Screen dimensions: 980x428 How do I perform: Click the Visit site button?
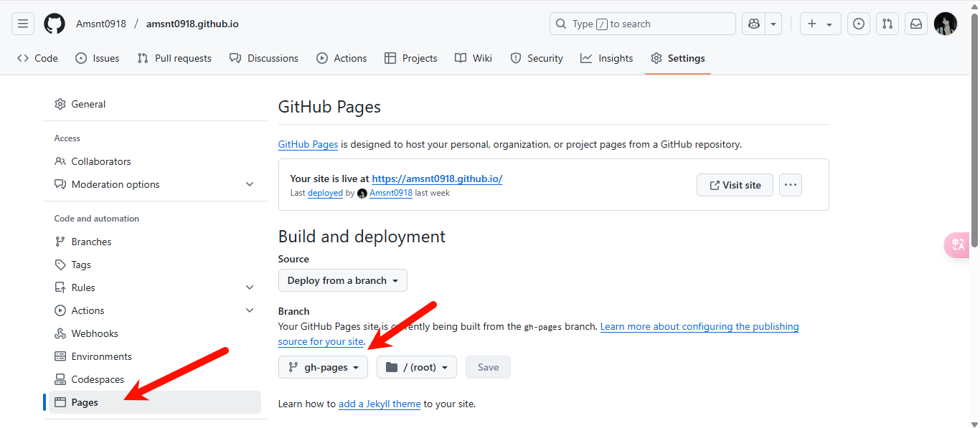[735, 185]
